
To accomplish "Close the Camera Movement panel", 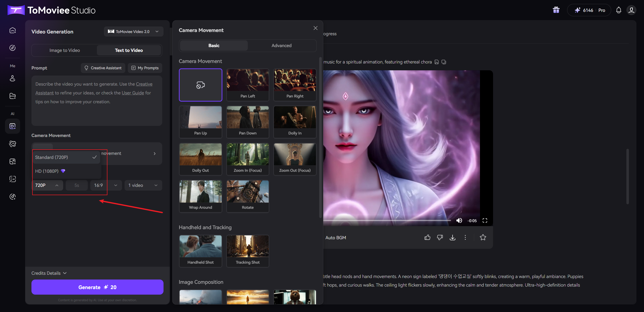I will click(x=315, y=28).
